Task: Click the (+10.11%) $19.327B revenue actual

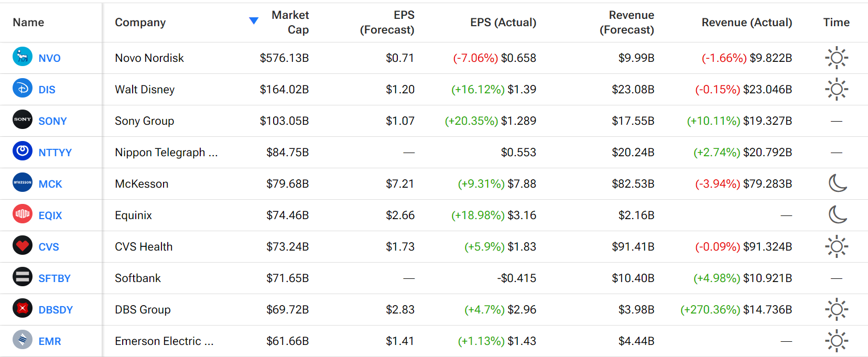Action: pyautogui.click(x=740, y=121)
